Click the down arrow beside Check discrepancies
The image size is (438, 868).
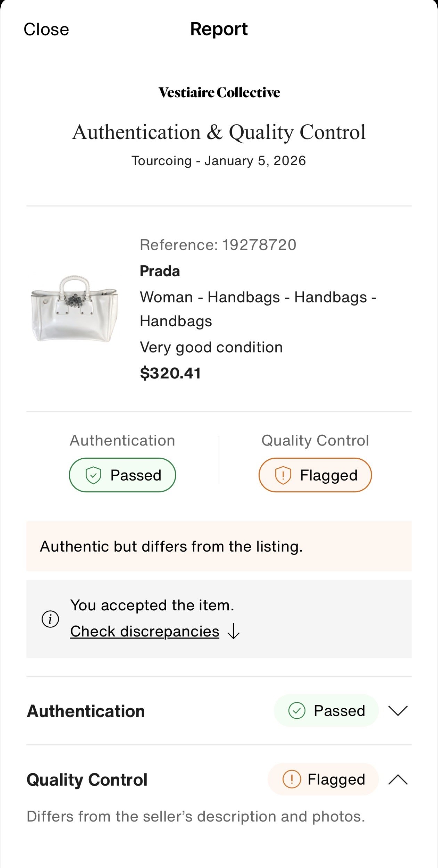[x=234, y=631]
